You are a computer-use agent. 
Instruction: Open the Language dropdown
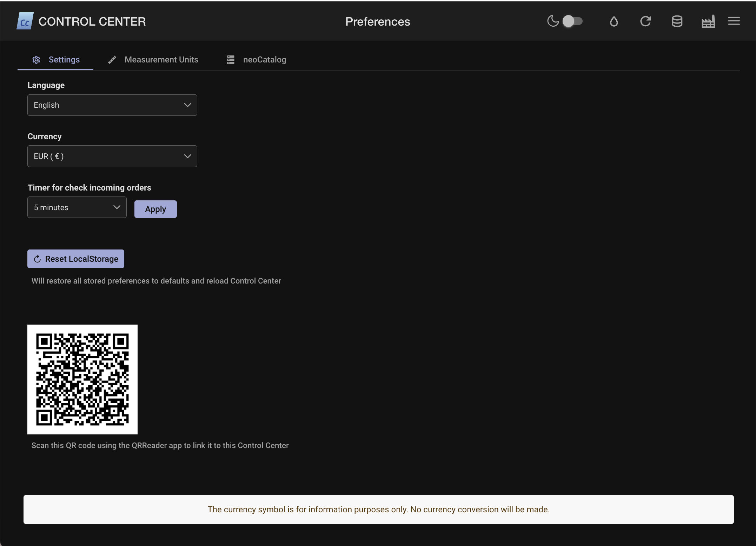112,105
